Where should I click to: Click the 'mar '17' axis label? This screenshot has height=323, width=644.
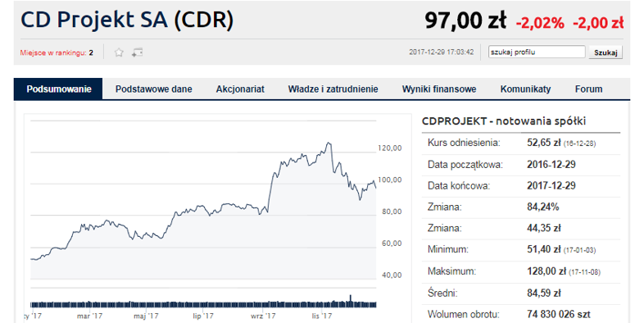pos(89,316)
